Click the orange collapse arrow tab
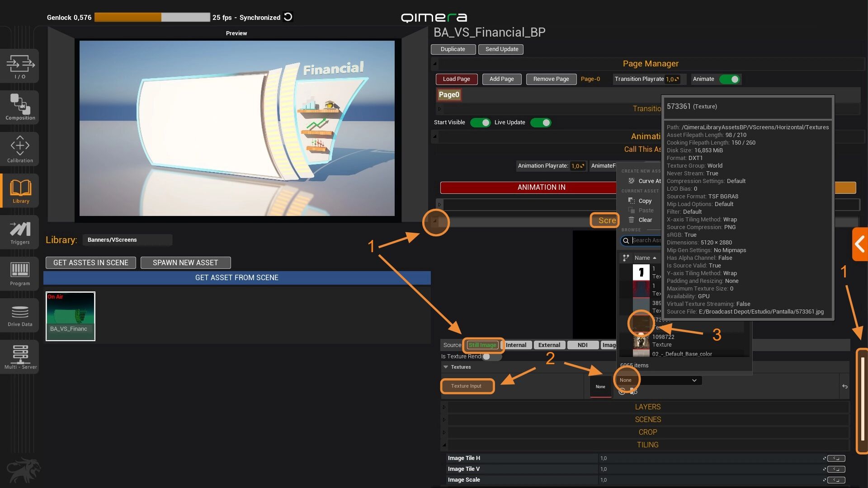Screen dimensions: 868x488 859,244
